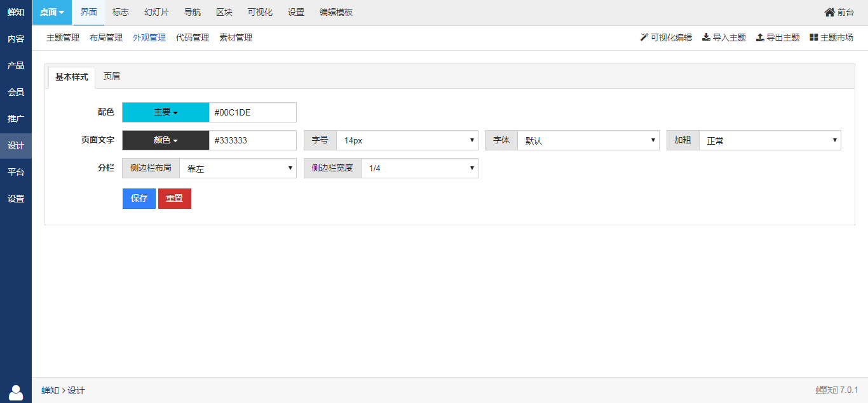Open the 桌面 dropdown menu
Screen dimensions: 868x403
(52, 12)
